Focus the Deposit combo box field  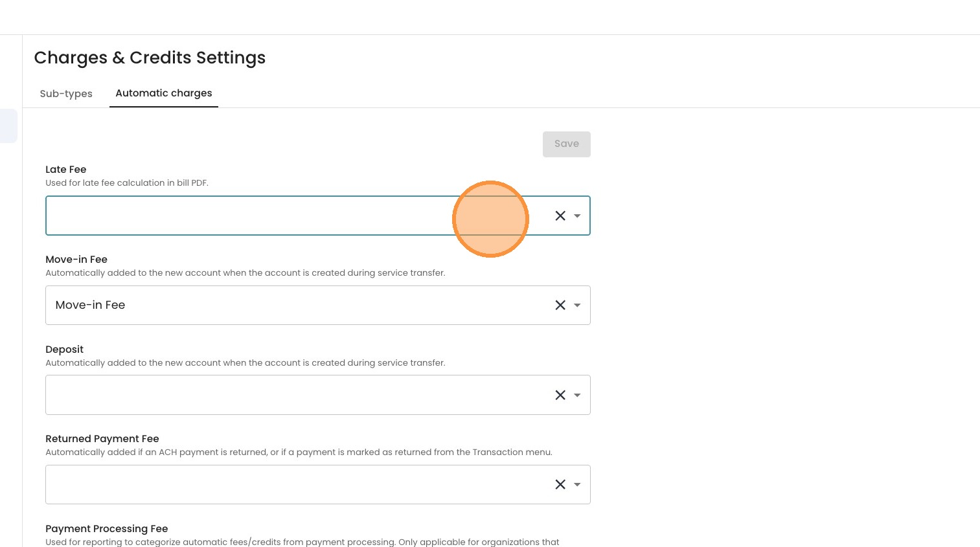coord(291,395)
